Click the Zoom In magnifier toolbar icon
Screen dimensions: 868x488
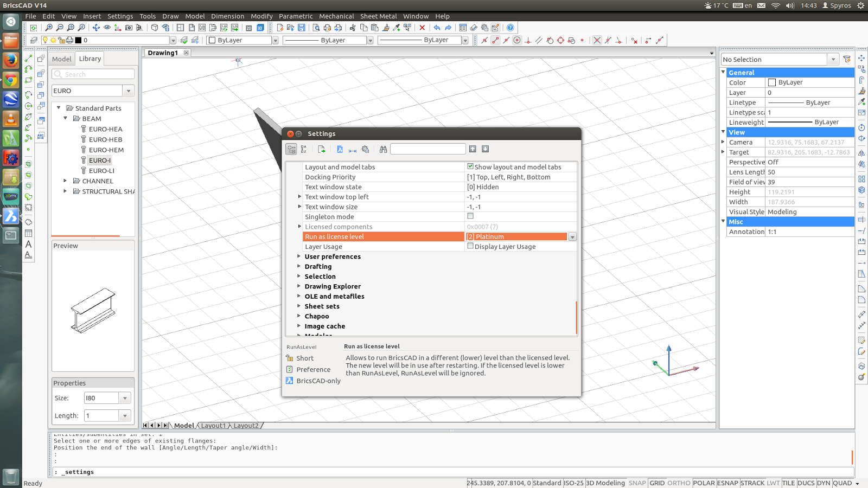(49, 28)
